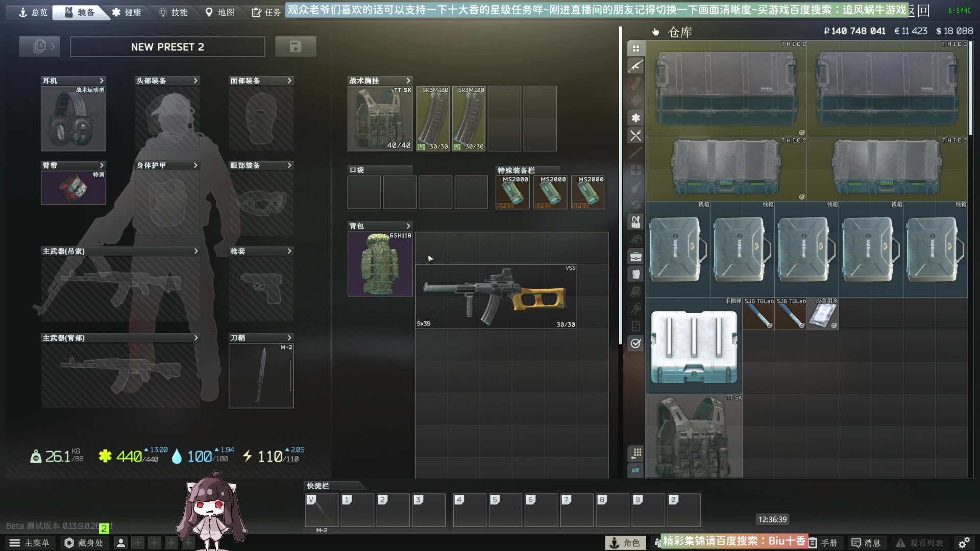The width and height of the screenshot is (980, 551).
Task: Switch to the 健康 tab
Action: 127,12
